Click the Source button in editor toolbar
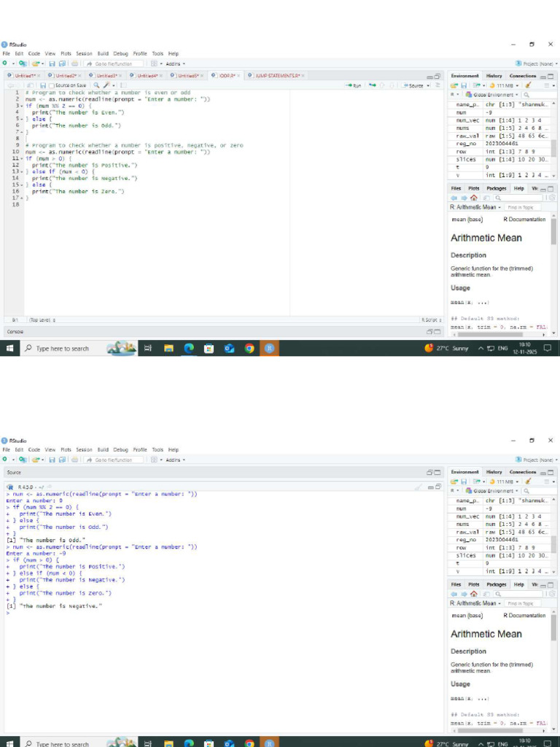560x747 pixels. (413, 85)
